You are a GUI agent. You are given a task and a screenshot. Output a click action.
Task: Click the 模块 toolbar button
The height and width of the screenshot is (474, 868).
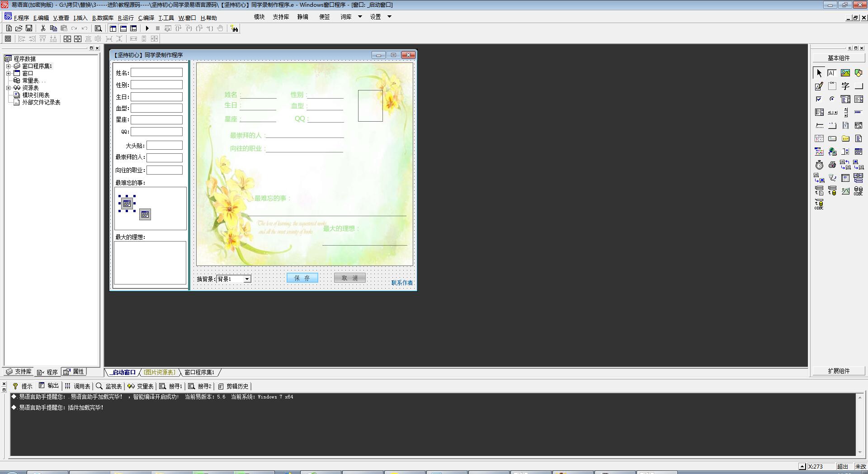click(259, 17)
